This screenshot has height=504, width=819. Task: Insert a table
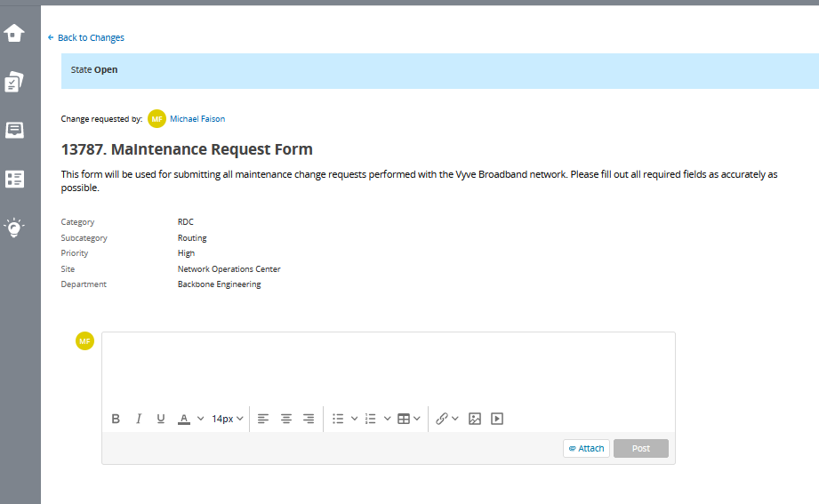coord(404,419)
